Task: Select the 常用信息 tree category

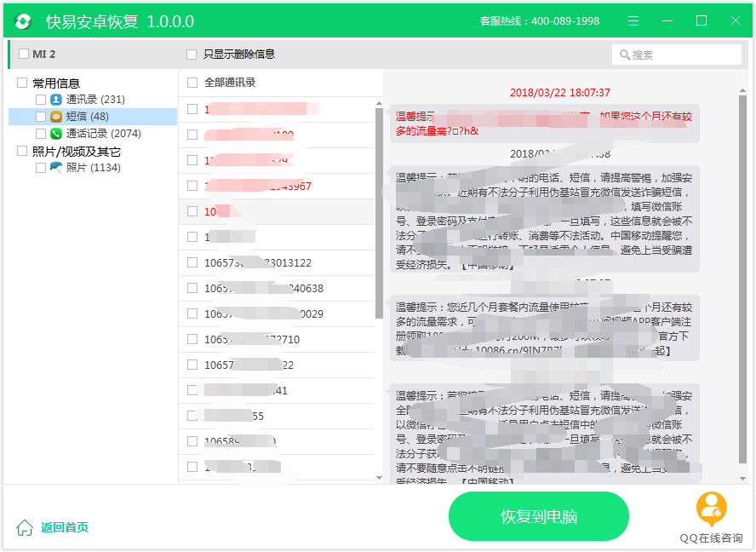Action: click(56, 83)
